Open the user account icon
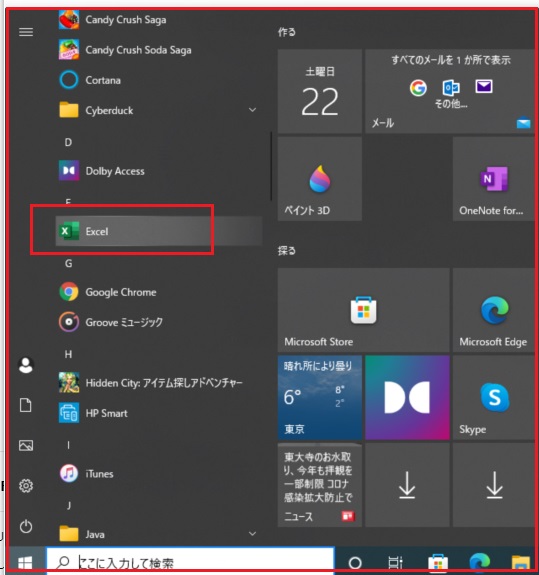The width and height of the screenshot is (539, 575). (26, 365)
